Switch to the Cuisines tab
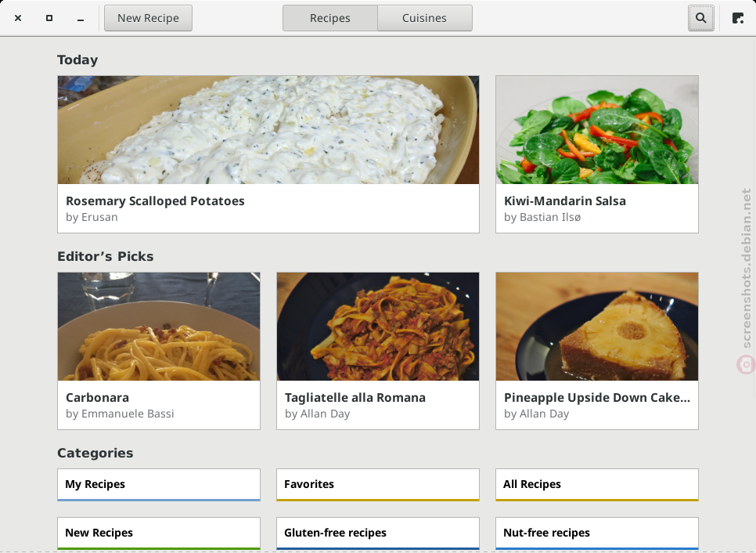Screen dimensions: 756x553 coord(425,18)
